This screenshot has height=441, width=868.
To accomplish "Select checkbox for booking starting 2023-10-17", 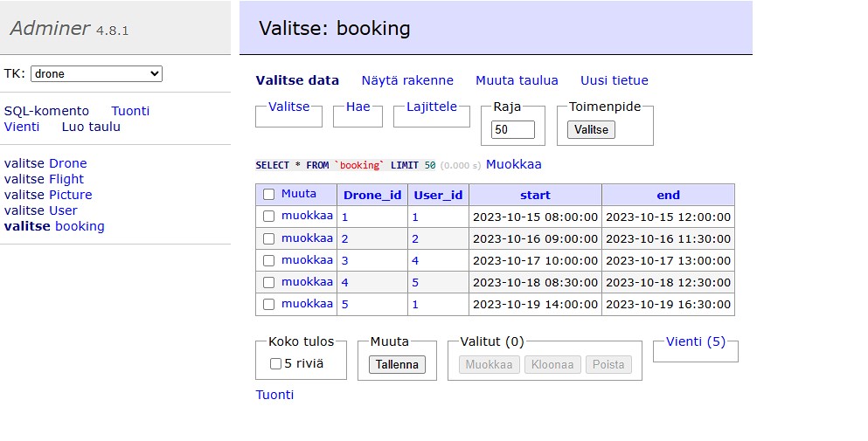I will coord(269,260).
